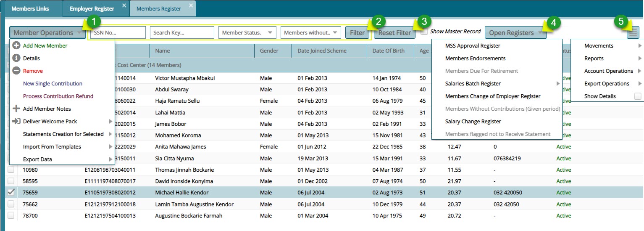Expand the Reports submenu

pos(607,58)
